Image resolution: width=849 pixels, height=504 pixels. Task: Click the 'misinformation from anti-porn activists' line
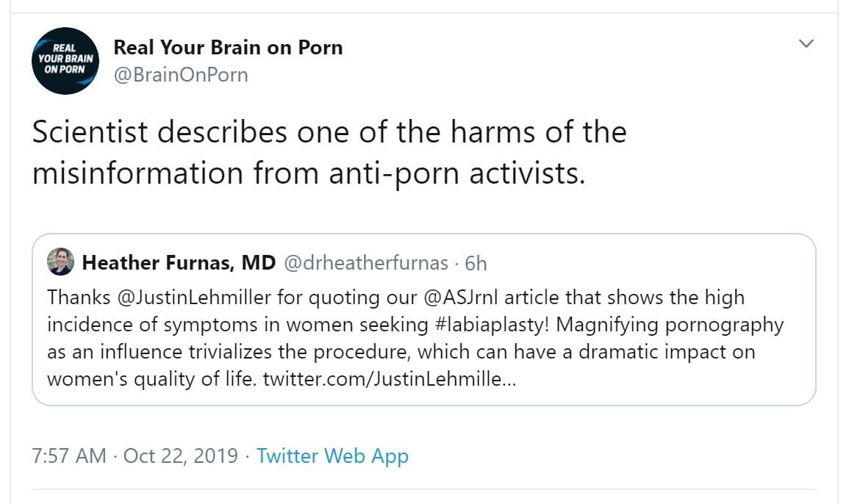pos(309,173)
